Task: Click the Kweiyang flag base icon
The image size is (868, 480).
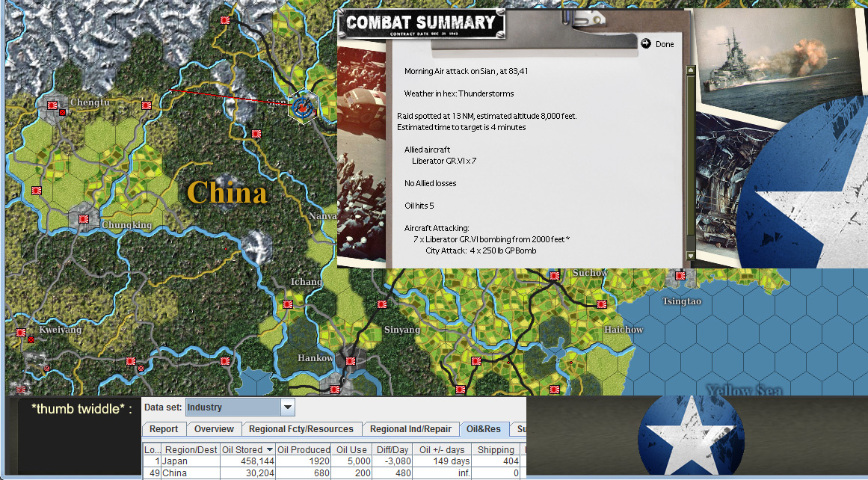Action: [x=20, y=332]
